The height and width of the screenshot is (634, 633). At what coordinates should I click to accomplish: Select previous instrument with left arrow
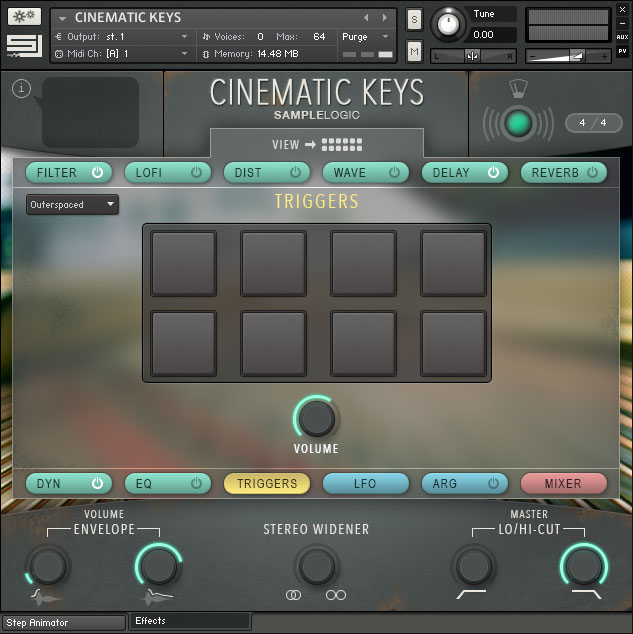pos(366,18)
